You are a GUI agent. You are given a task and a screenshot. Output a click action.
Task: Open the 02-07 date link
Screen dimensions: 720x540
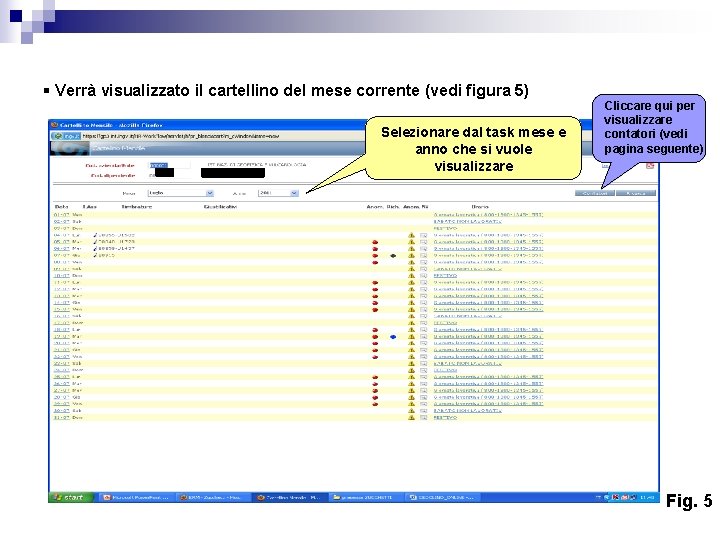(x=62, y=222)
